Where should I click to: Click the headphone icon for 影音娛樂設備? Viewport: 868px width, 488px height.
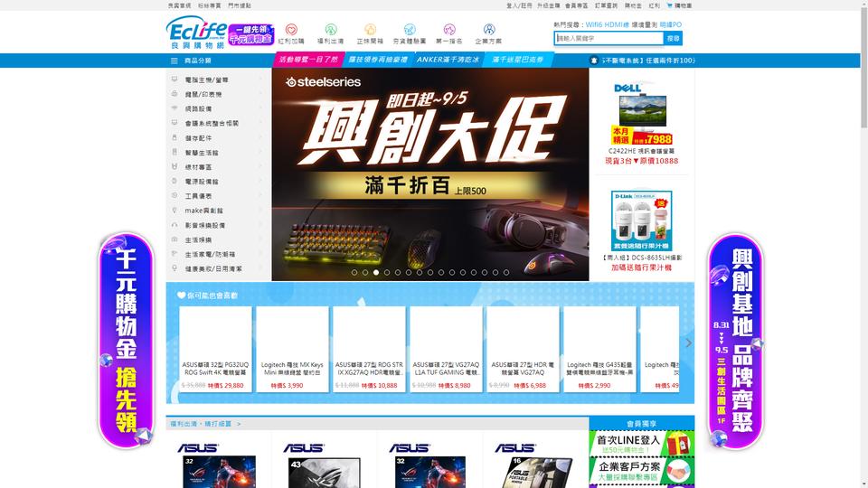175,225
